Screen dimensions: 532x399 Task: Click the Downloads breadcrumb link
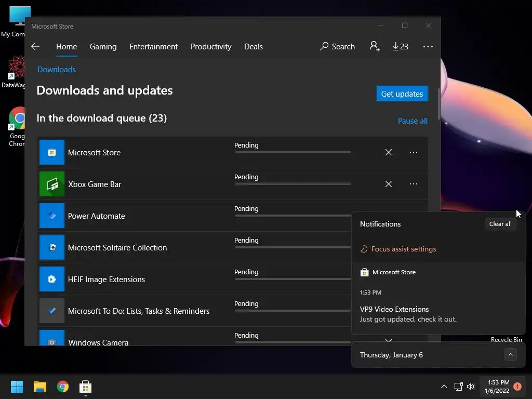[56, 70]
